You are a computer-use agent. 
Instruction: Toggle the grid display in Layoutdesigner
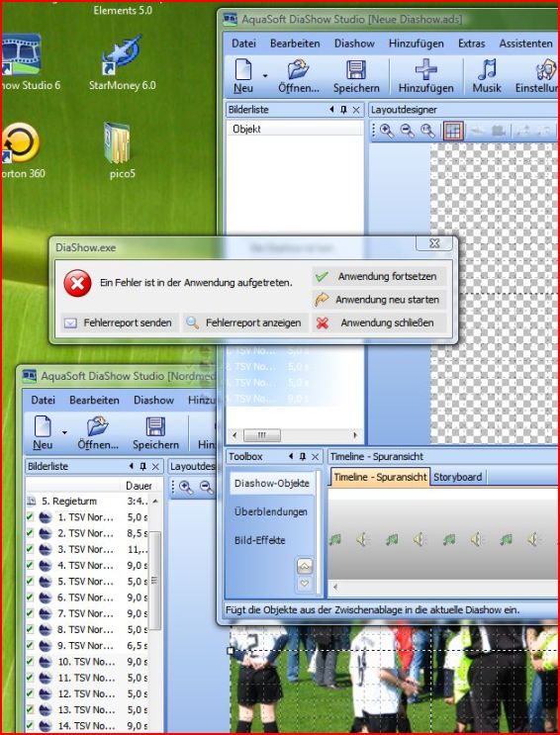point(453,132)
